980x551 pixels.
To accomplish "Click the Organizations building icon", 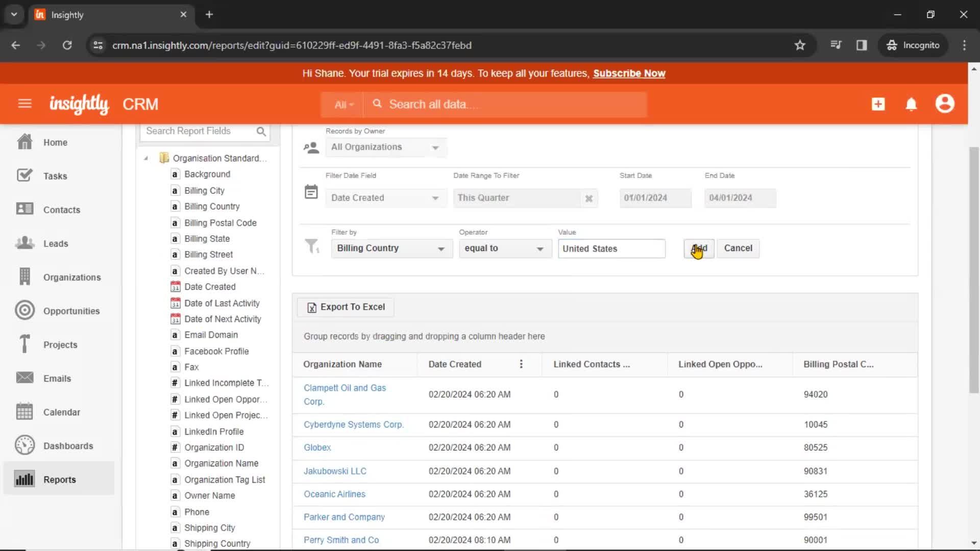I will (x=24, y=277).
